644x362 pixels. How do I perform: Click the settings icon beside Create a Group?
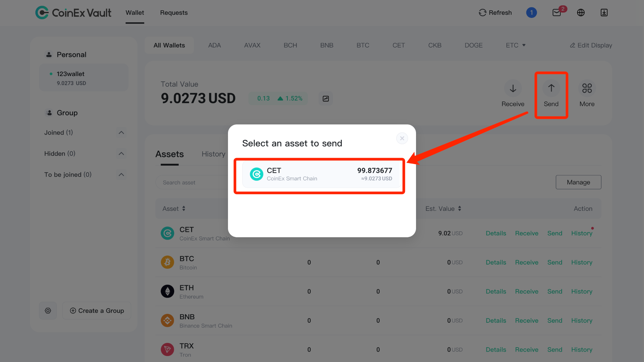[x=48, y=310]
